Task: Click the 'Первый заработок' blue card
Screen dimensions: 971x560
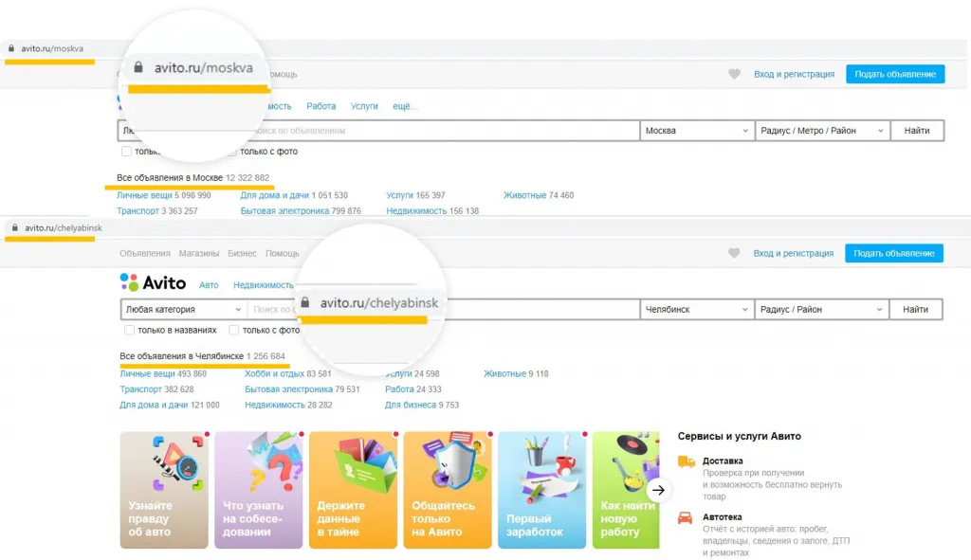Action: [541, 490]
